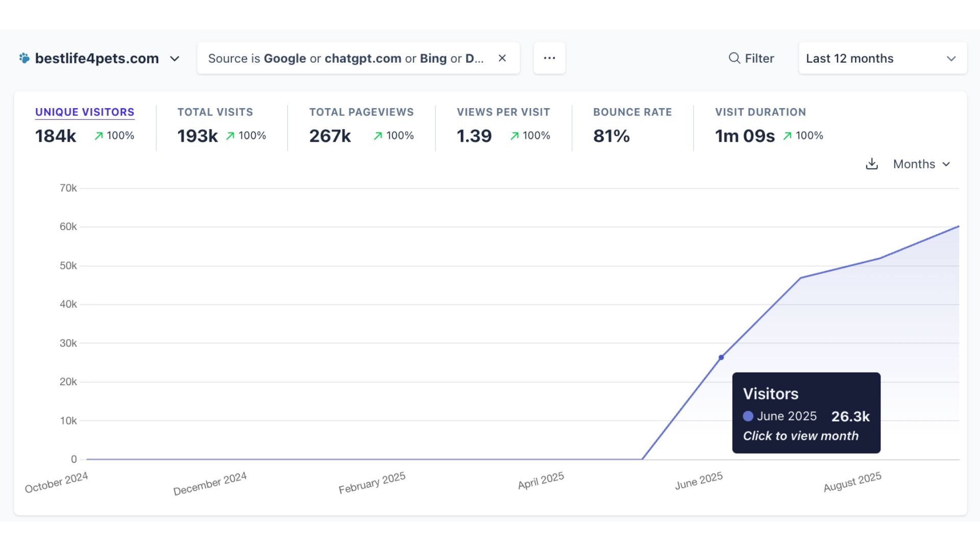Change interval with Months dropdown
Screen dimensions: 980x551
click(x=921, y=164)
